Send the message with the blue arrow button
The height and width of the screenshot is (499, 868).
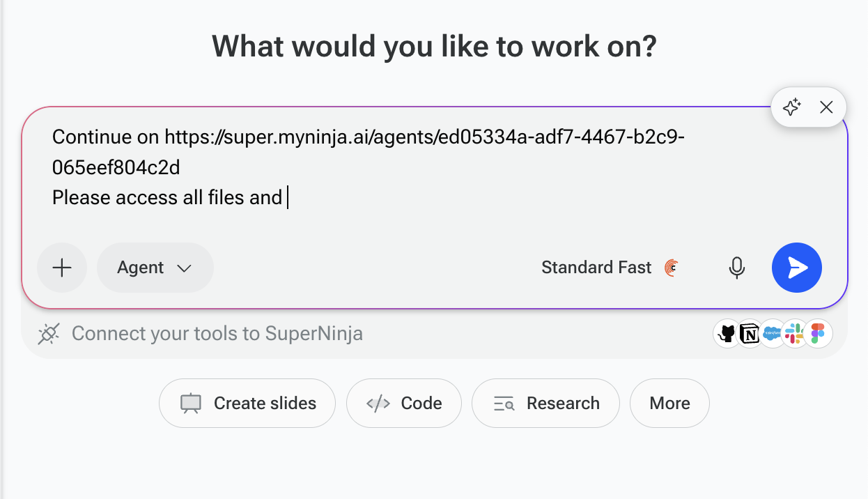click(797, 268)
